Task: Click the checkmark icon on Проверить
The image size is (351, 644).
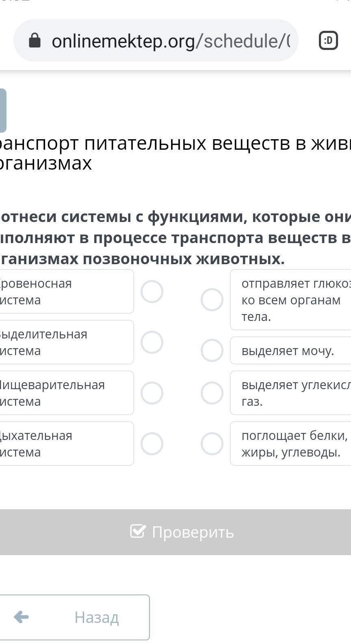Action: point(138,531)
